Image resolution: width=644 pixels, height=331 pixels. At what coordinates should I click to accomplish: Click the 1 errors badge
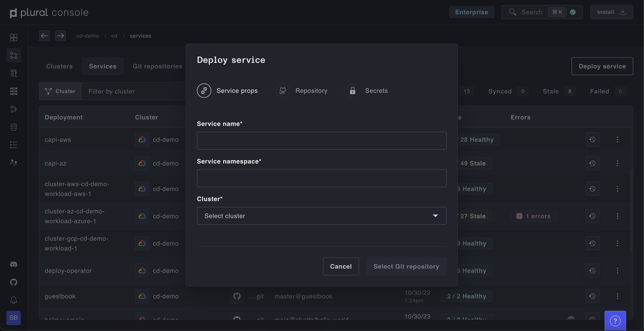point(533,216)
